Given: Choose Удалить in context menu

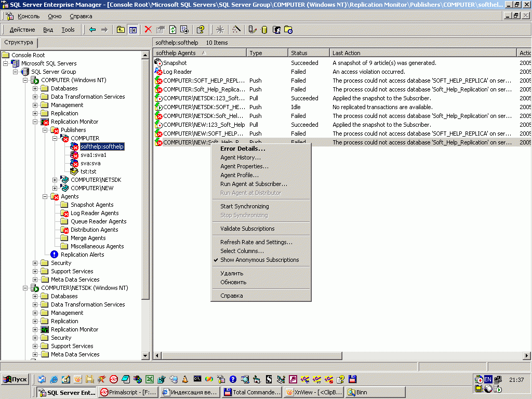Looking at the screenshot, I should click(x=232, y=273).
